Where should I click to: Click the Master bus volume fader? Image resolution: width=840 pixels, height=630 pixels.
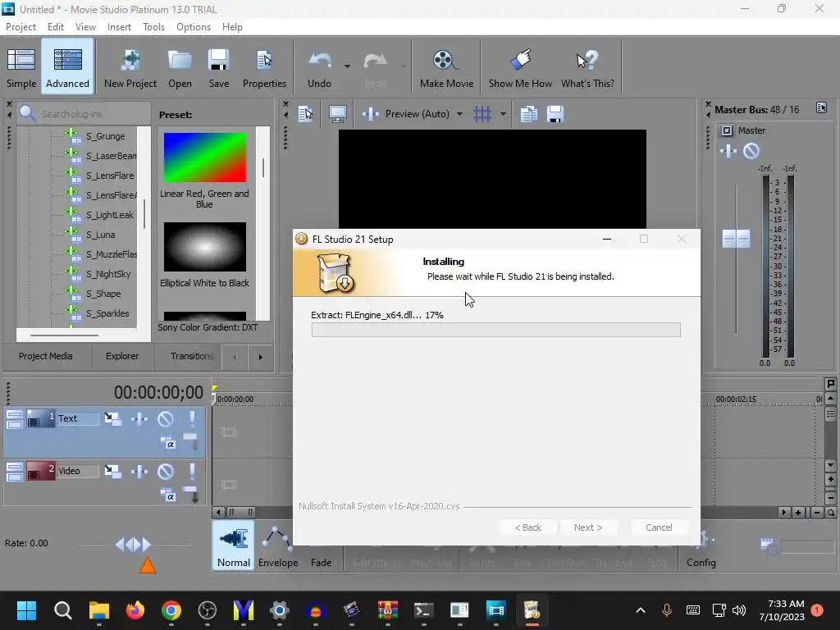pyautogui.click(x=736, y=239)
